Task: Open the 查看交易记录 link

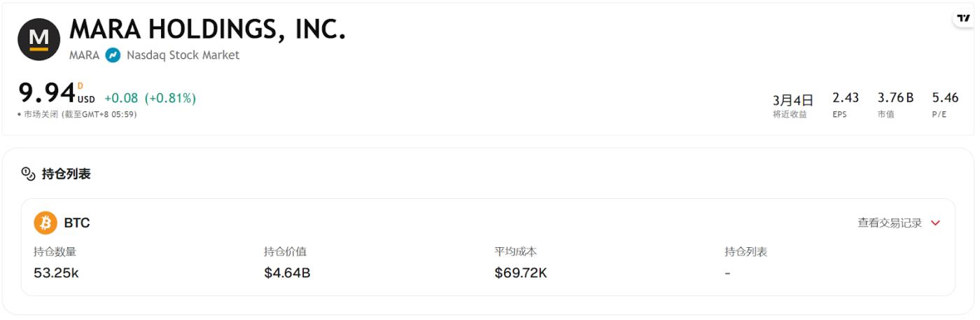Action: [x=890, y=223]
